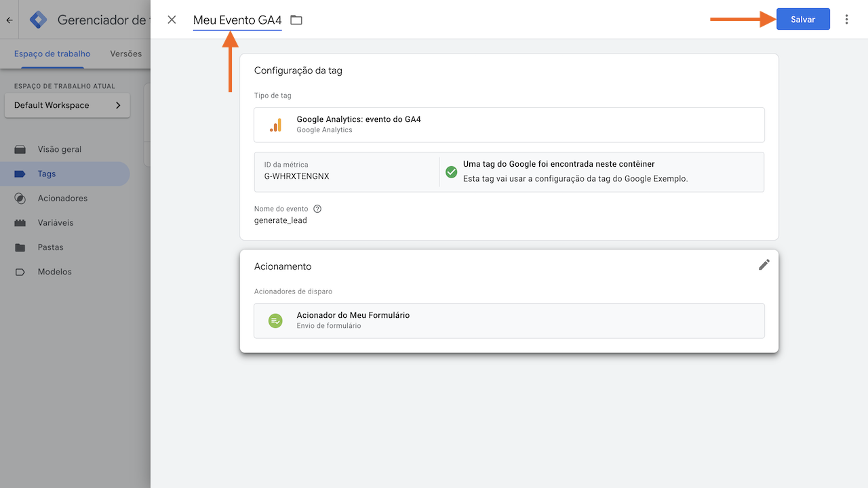Click the Meu Evento GA4 name field
The image size is (868, 488).
[x=237, y=20]
